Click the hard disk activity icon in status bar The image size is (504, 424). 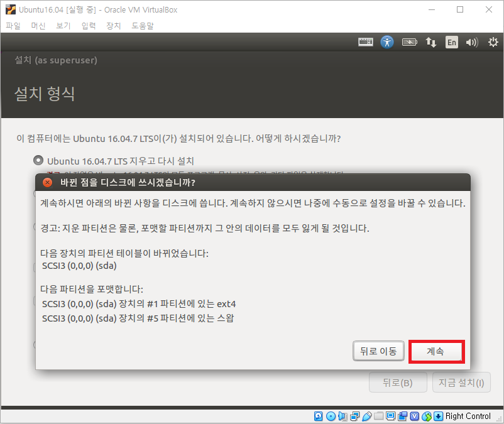(318, 416)
